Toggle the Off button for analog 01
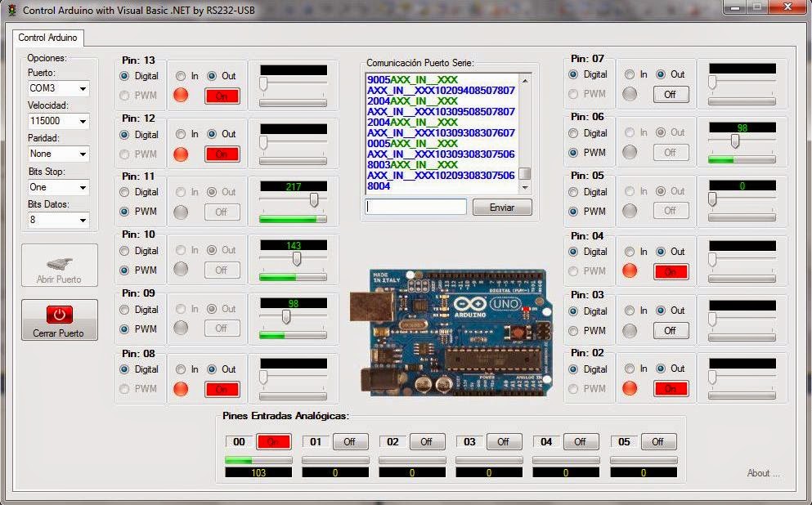The height and width of the screenshot is (505, 812). 349,442
